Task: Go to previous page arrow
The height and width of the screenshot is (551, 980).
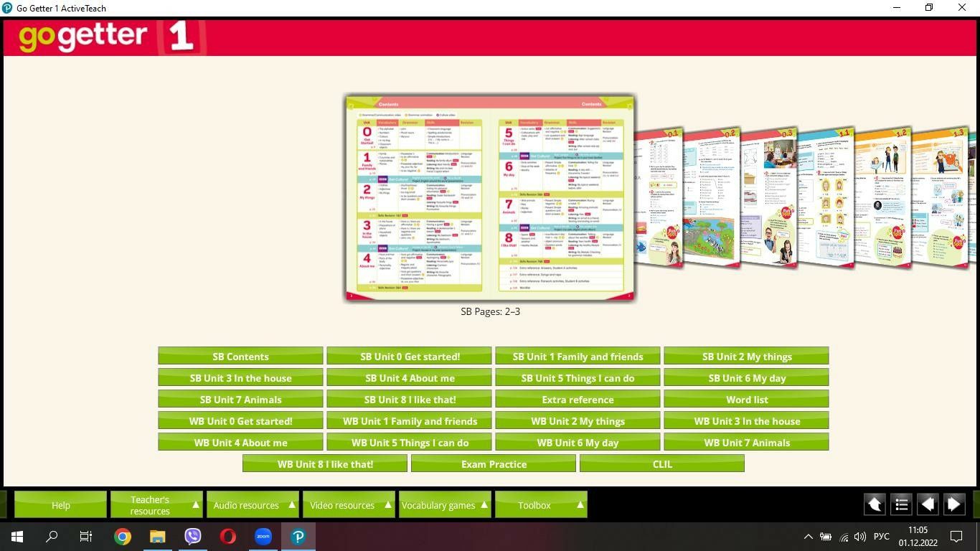Action: (x=928, y=504)
